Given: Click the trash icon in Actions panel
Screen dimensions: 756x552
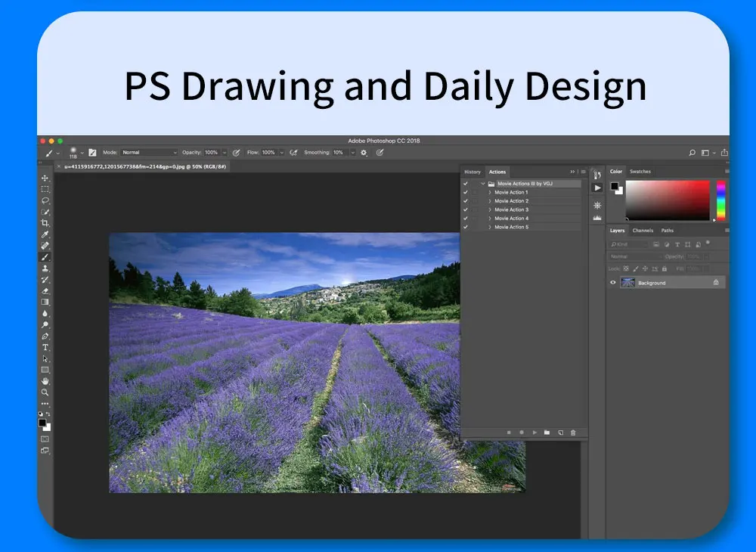Looking at the screenshot, I should coord(573,433).
